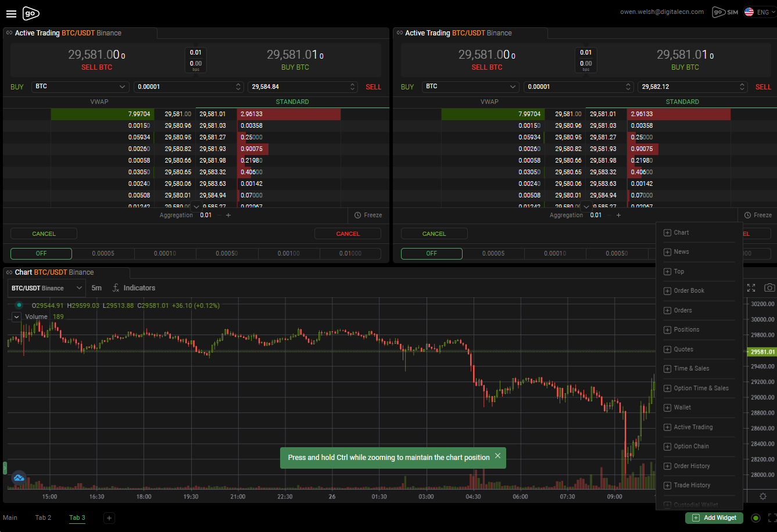This screenshot has width=777, height=532.
Task: Add Time & Sales widget from menu
Action: click(x=699, y=369)
